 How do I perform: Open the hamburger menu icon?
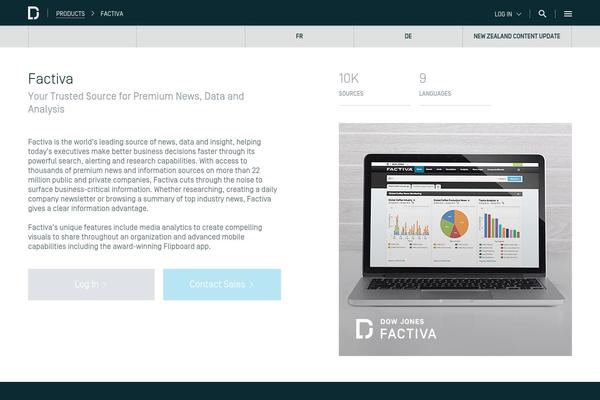click(x=568, y=14)
